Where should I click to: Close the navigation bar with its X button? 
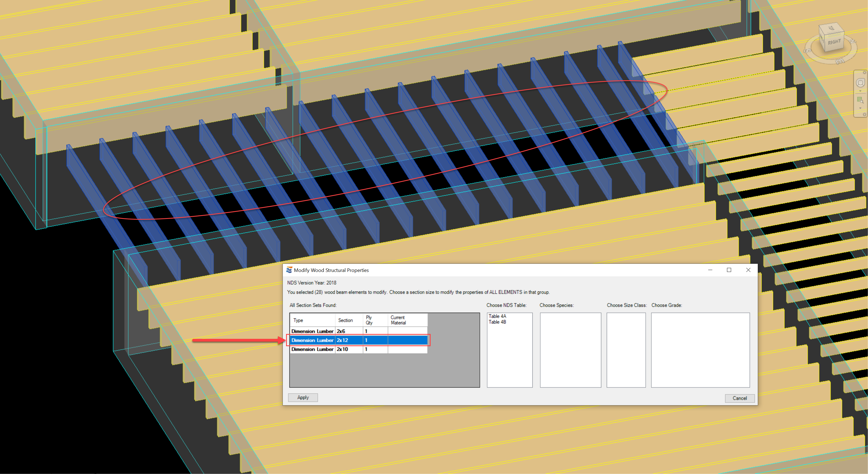coord(865,73)
